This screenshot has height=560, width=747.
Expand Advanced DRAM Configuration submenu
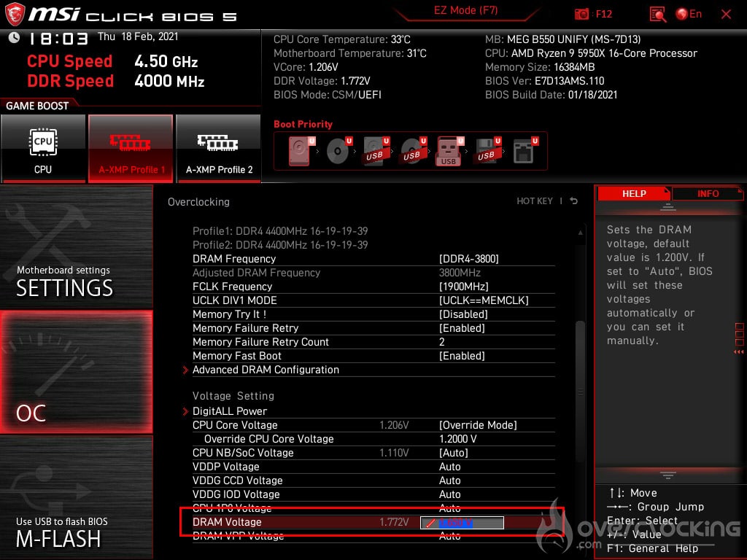point(369,370)
